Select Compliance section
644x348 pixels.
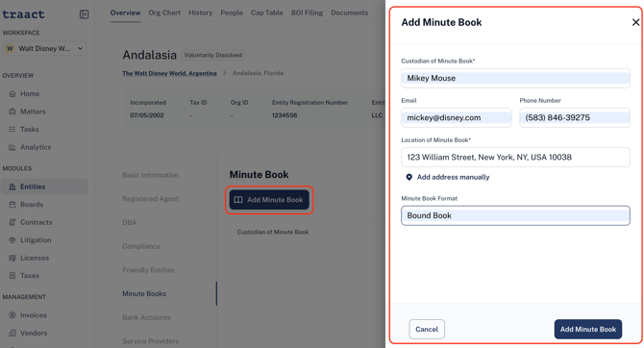tap(141, 246)
